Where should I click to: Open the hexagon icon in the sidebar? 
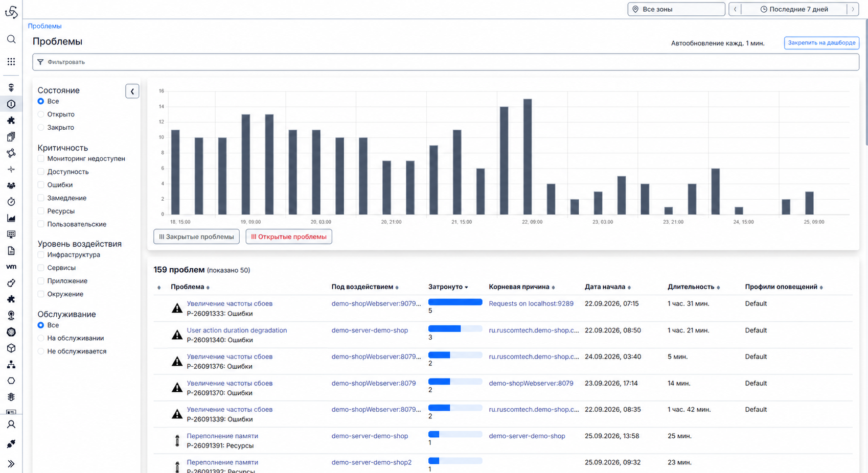tap(11, 381)
